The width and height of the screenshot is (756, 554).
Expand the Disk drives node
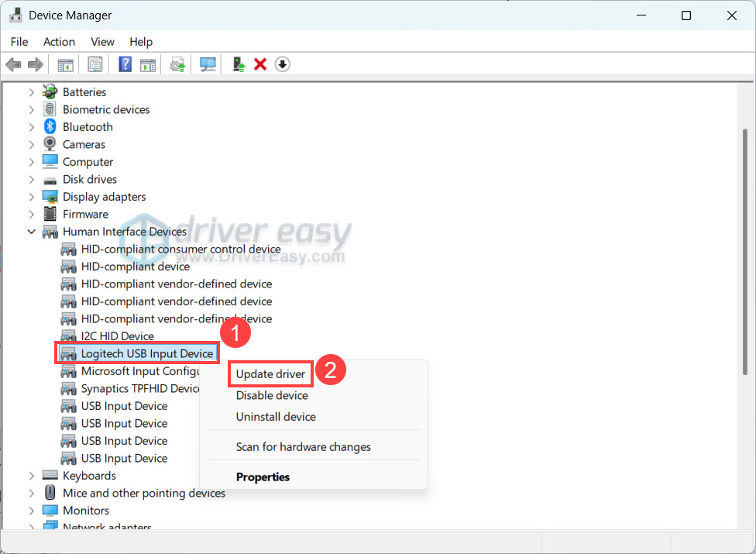(31, 179)
